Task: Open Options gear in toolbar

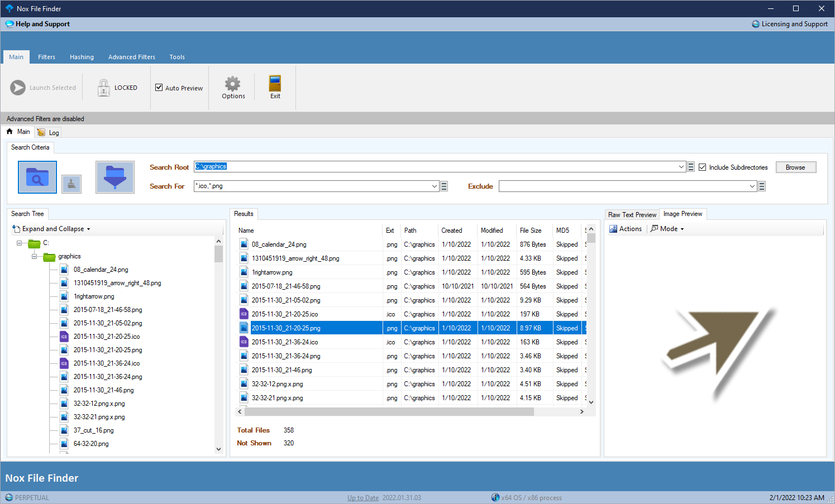Action: [x=233, y=87]
